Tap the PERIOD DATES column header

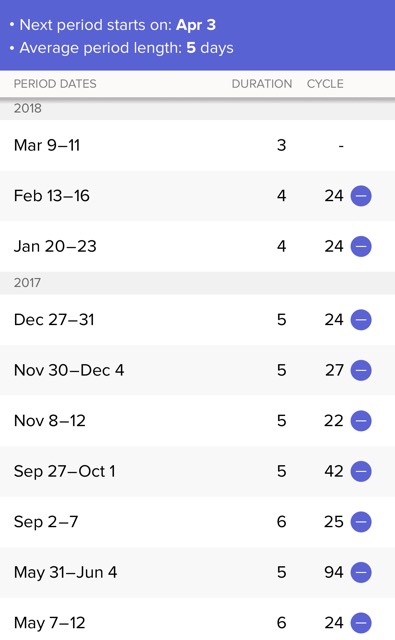[x=55, y=84]
